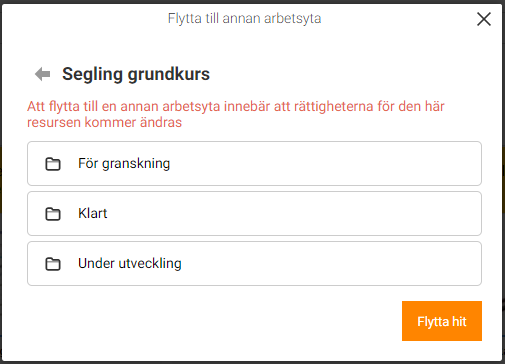505x364 pixels.
Task: Click the folder icon beside Klart
Action: pos(53,214)
